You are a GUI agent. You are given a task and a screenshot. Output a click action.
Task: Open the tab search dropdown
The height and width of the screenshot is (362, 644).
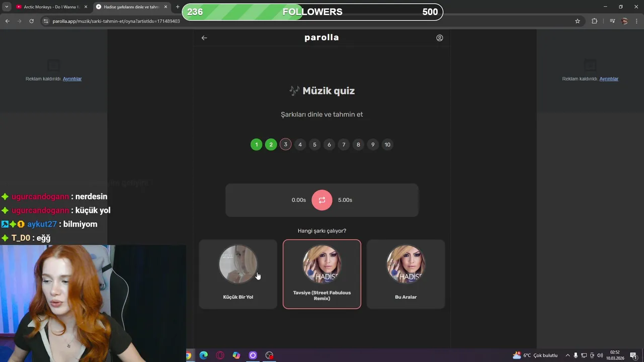pos(7,7)
